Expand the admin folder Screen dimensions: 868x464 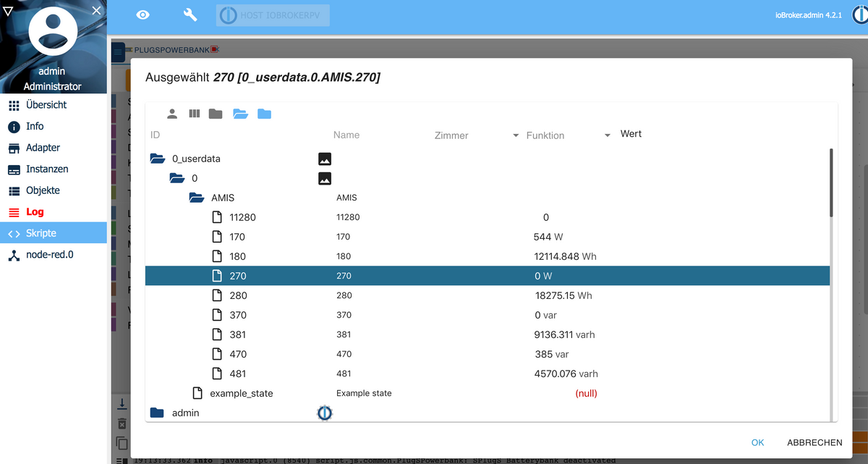[x=157, y=413]
